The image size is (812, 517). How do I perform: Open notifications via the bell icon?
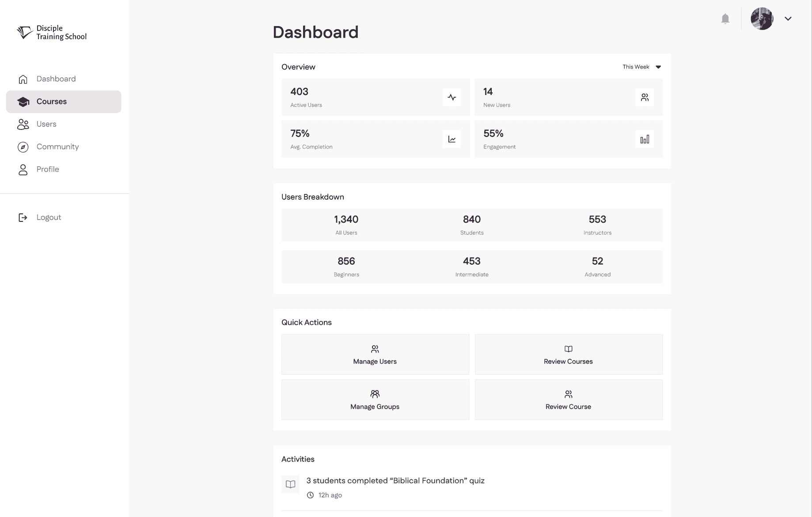(725, 19)
